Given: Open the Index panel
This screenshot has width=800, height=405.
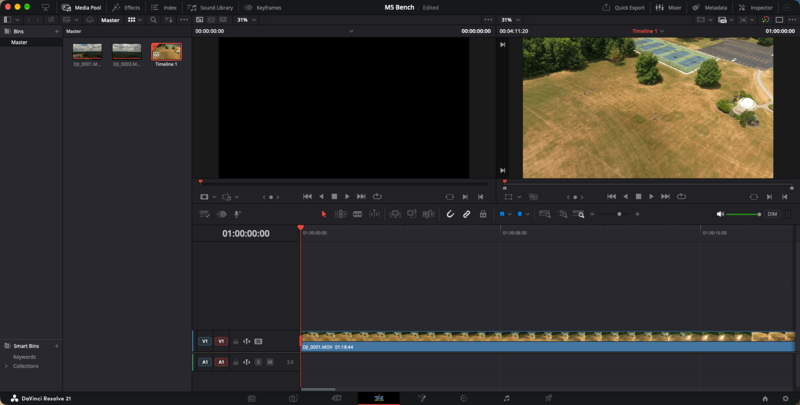Looking at the screenshot, I should click(164, 8).
